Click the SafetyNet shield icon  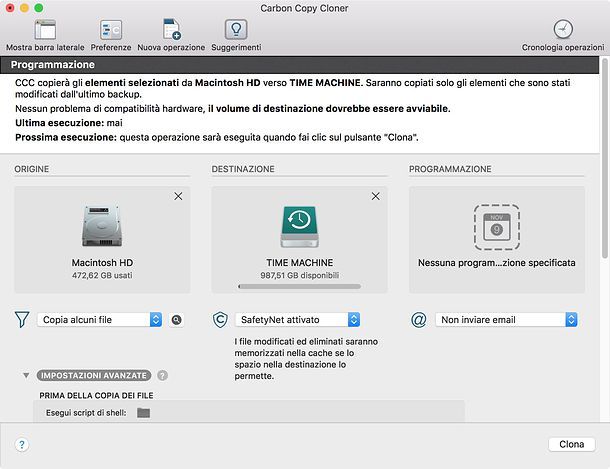click(220, 320)
